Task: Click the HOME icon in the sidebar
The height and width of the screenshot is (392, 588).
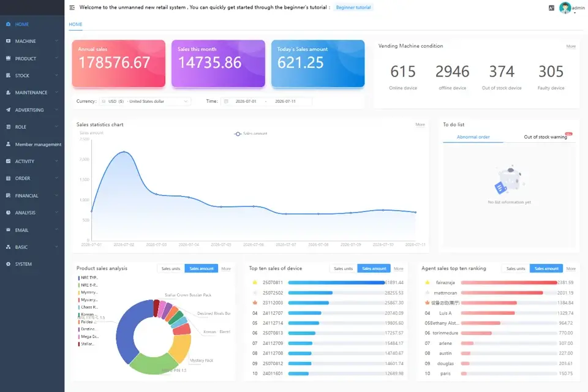Action: 8,24
